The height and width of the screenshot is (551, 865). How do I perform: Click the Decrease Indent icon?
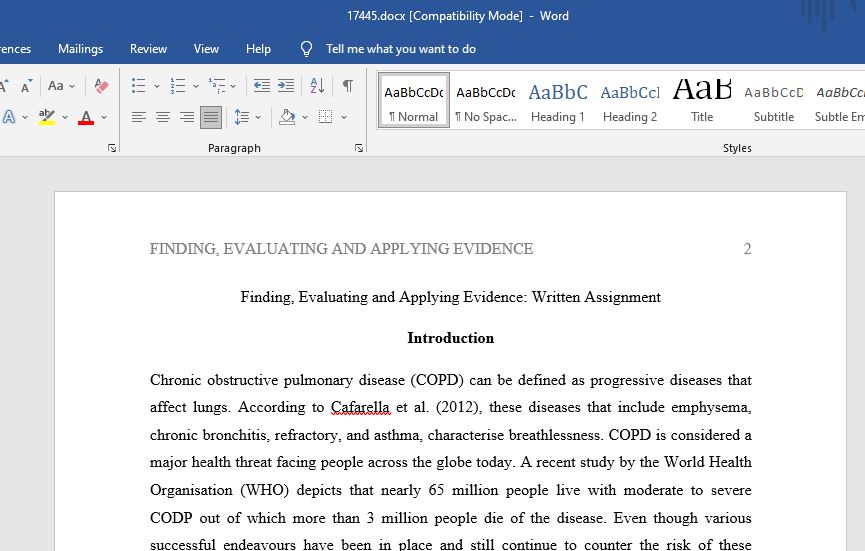click(261, 86)
